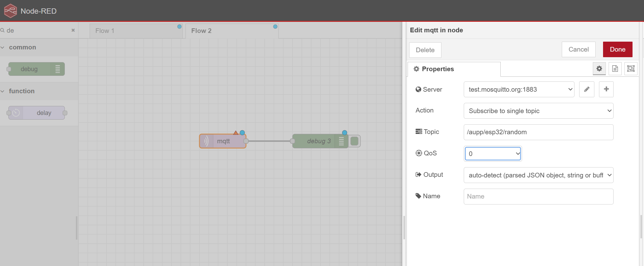Viewport: 644px width, 266px height.
Task: Open node description document icon
Action: (615, 69)
